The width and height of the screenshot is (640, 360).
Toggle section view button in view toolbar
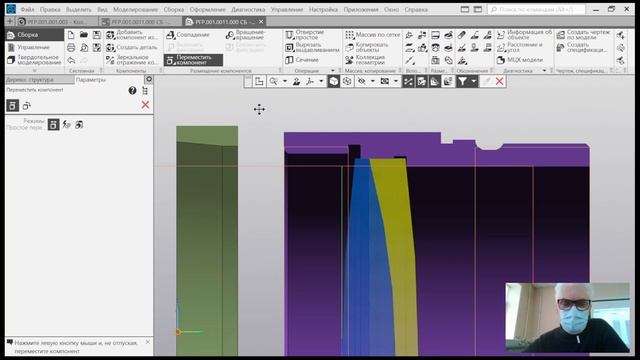click(x=421, y=82)
